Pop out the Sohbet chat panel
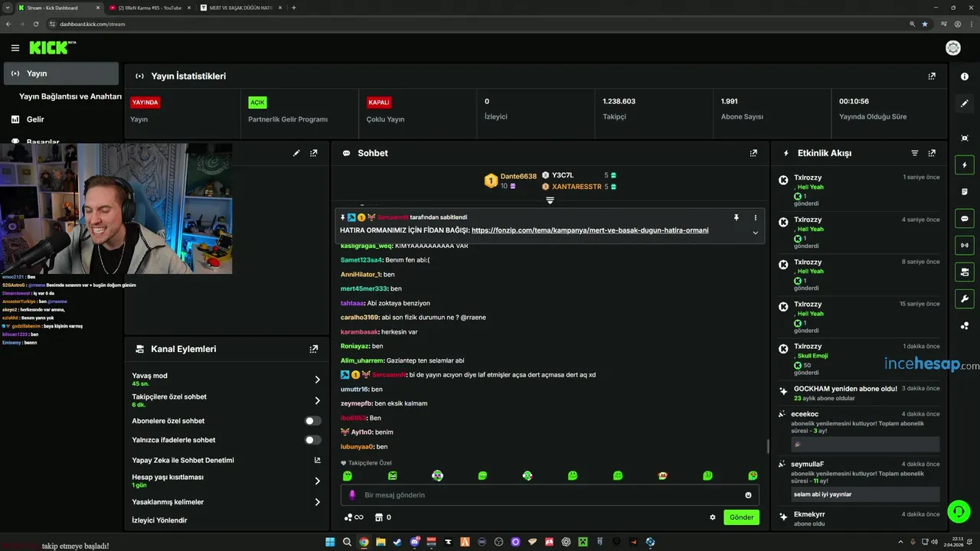 coord(753,153)
